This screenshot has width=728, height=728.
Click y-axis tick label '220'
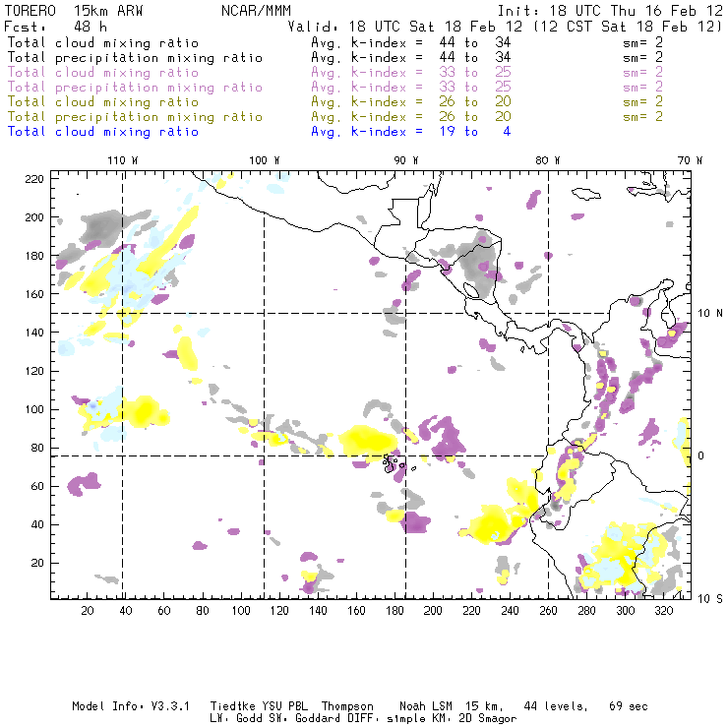[x=34, y=179]
